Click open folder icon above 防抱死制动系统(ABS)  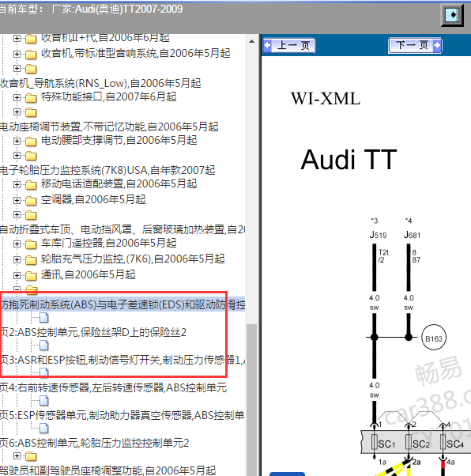pos(32,290)
